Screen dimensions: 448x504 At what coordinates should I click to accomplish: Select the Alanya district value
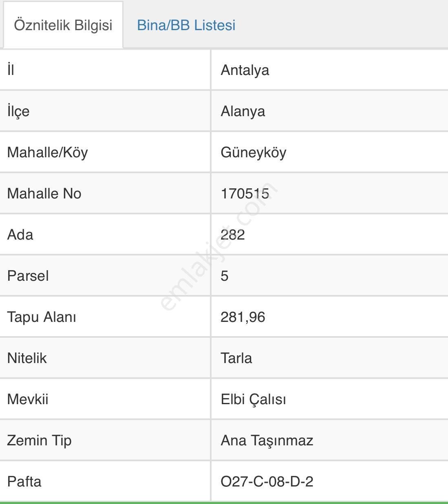coord(243,111)
